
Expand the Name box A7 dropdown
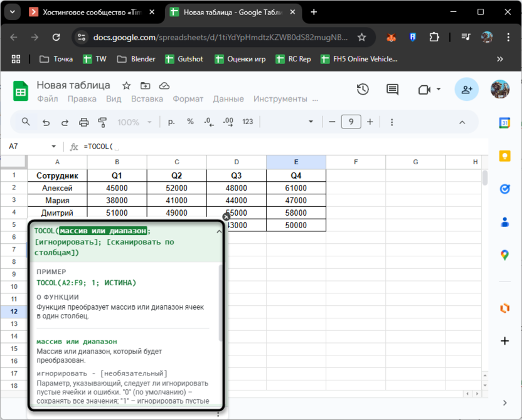coord(54,147)
